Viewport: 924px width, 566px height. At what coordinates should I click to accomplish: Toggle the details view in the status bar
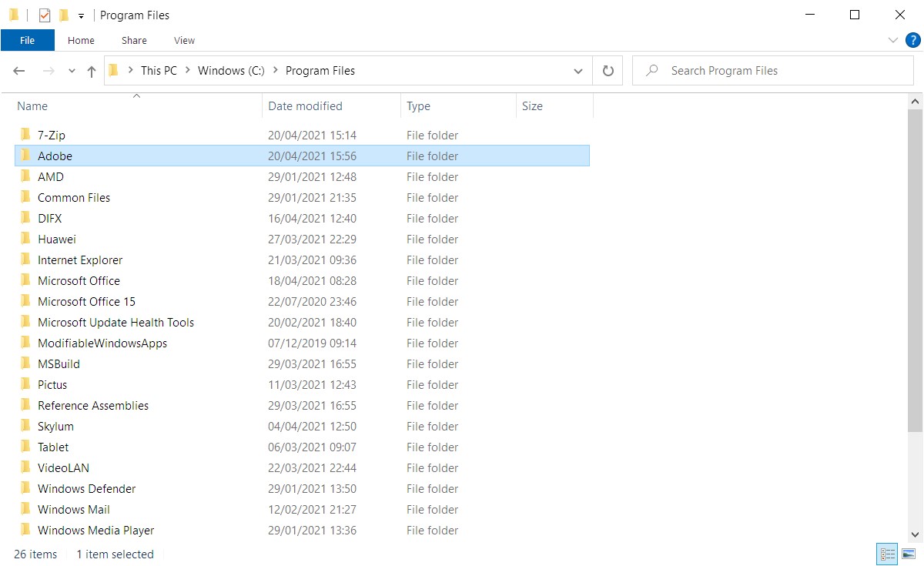click(886, 554)
